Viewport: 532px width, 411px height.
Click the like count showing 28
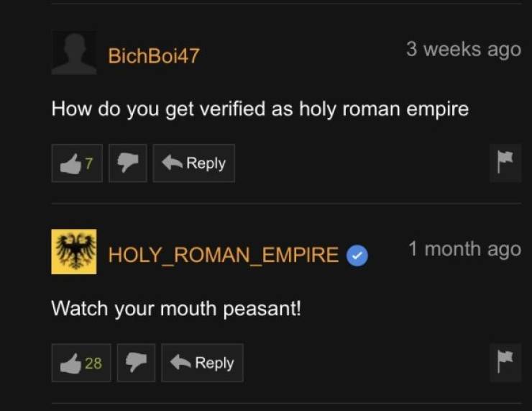click(x=93, y=363)
